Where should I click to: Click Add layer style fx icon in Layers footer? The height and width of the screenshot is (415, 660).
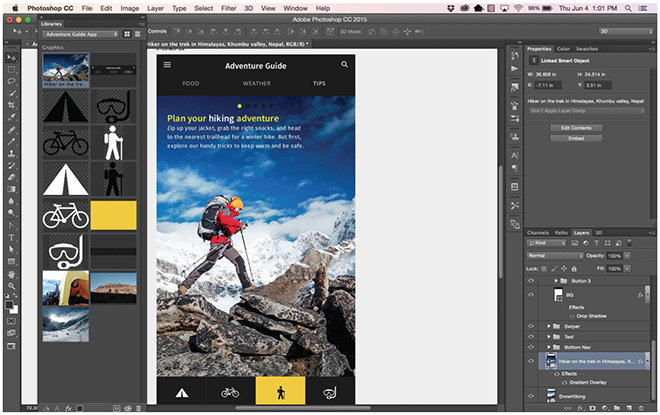(x=580, y=408)
